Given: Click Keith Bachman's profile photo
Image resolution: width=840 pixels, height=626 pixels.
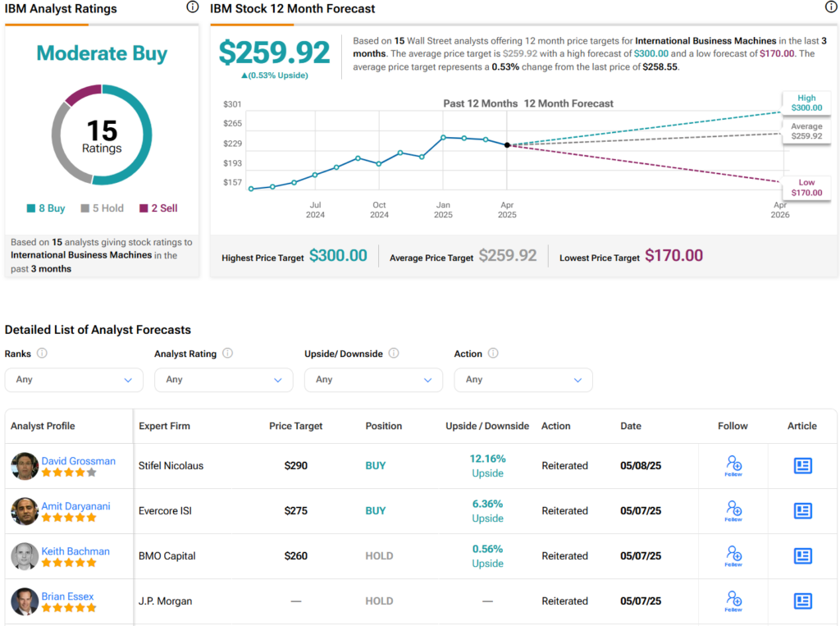Looking at the screenshot, I should tap(25, 555).
